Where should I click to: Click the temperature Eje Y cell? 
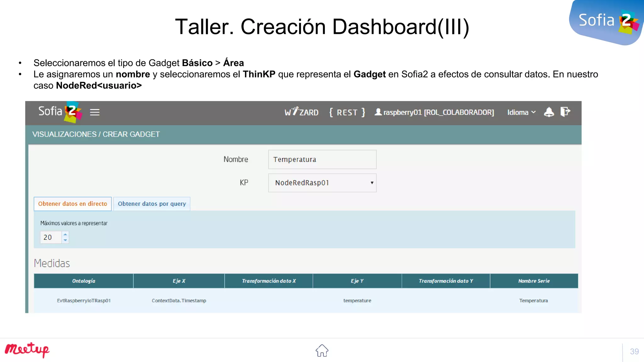[357, 301]
